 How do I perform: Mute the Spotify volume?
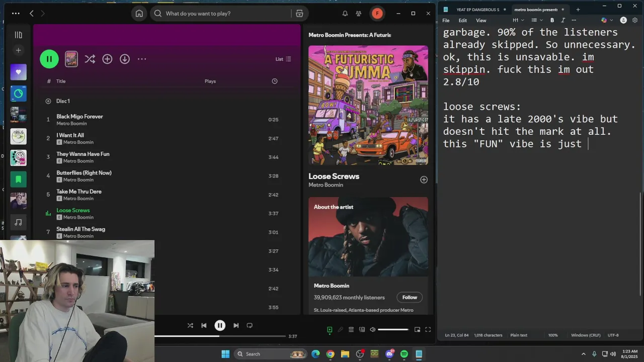click(373, 330)
